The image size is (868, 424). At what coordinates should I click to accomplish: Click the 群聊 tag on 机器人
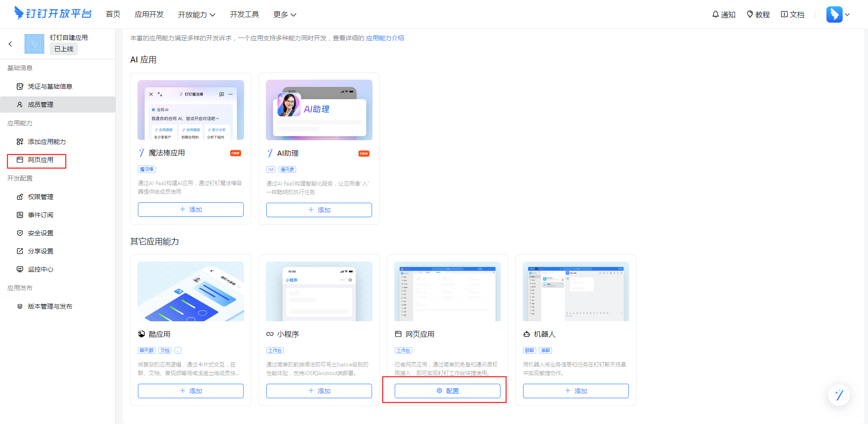click(x=529, y=351)
